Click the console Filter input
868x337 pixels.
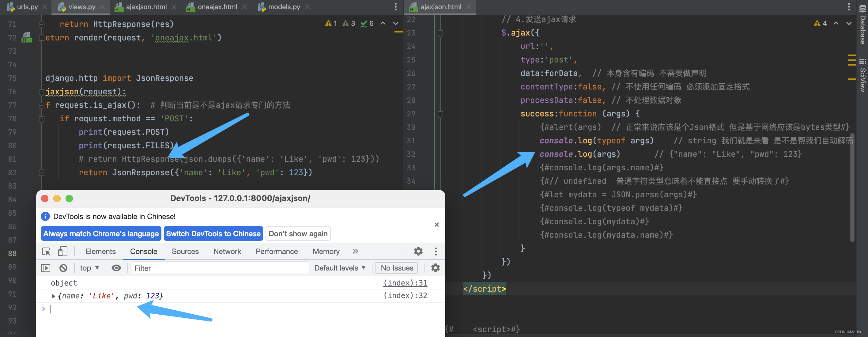tap(220, 268)
